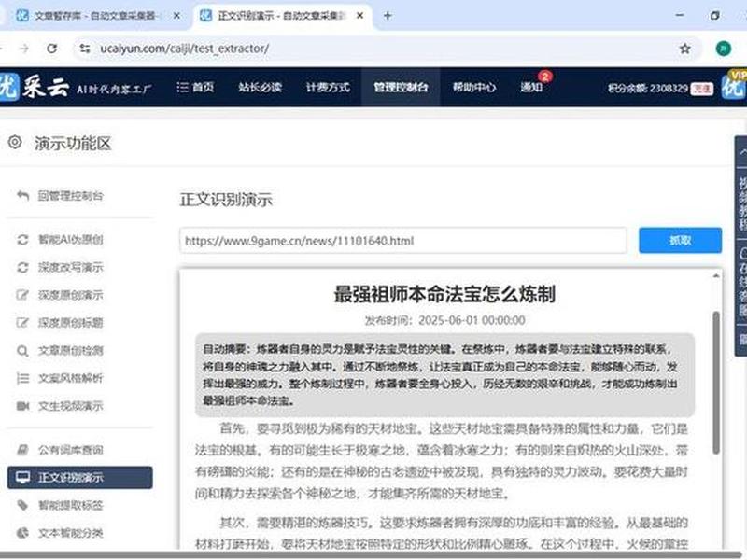Click book icon beside 公有词库查询
The image size is (747, 560).
(22, 450)
